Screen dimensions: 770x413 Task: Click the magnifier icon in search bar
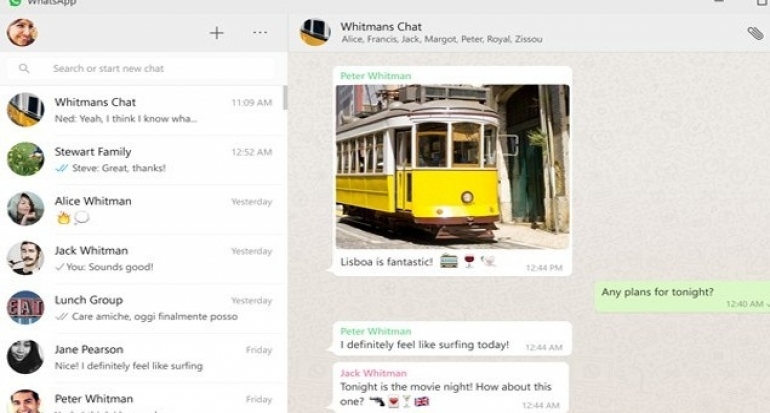(x=24, y=68)
